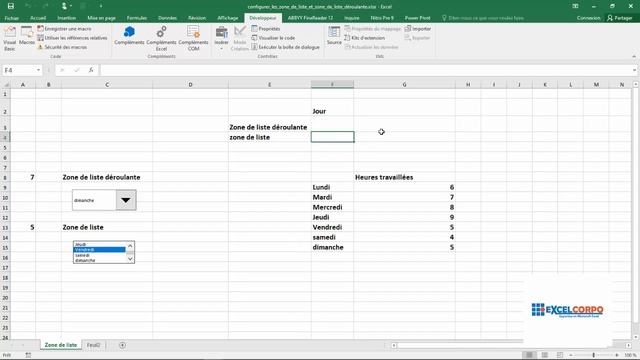Click the zoom slider handle
640x360 pixels.
pyautogui.click(x=594, y=355)
